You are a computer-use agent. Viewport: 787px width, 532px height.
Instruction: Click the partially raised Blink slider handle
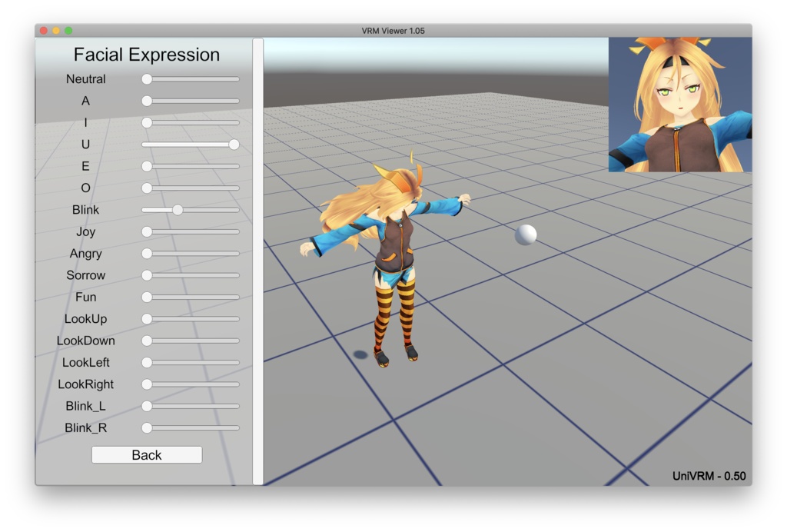coord(178,209)
